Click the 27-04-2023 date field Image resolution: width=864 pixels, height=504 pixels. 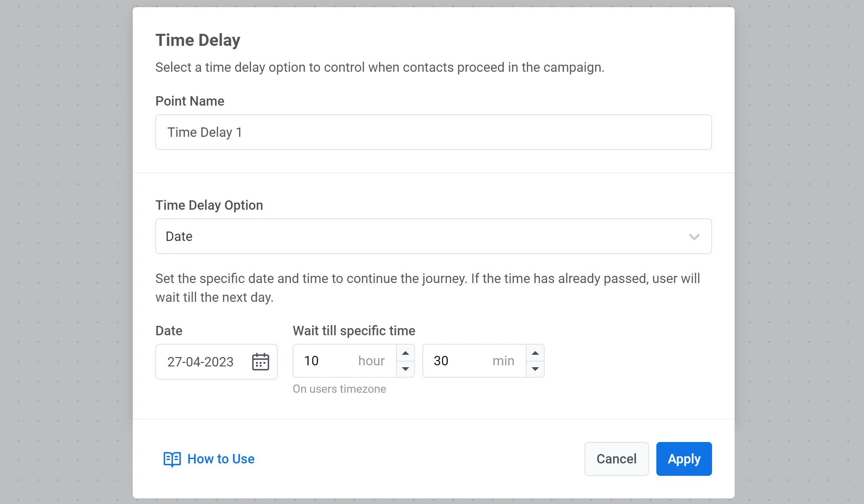(x=200, y=362)
